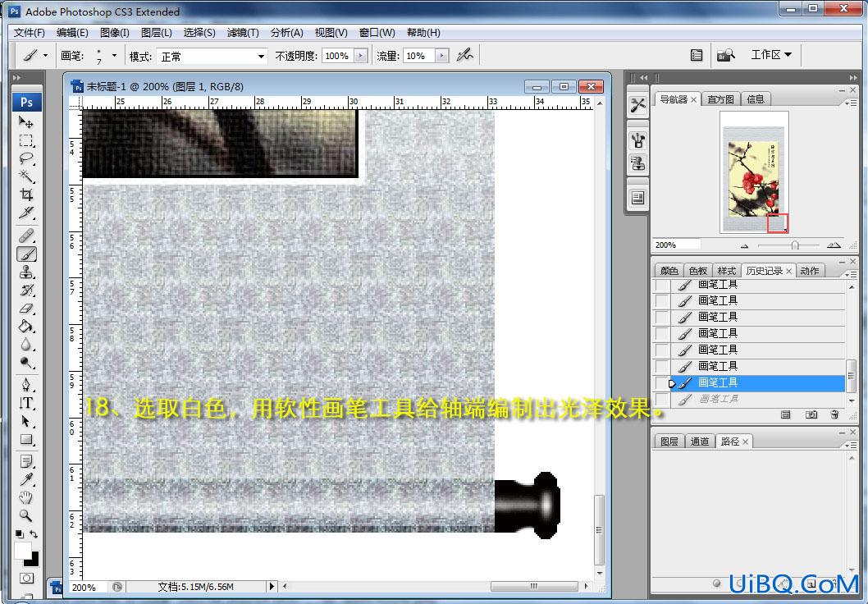Click the foreground color swatch
Image resolution: width=868 pixels, height=604 pixels.
tap(22, 551)
